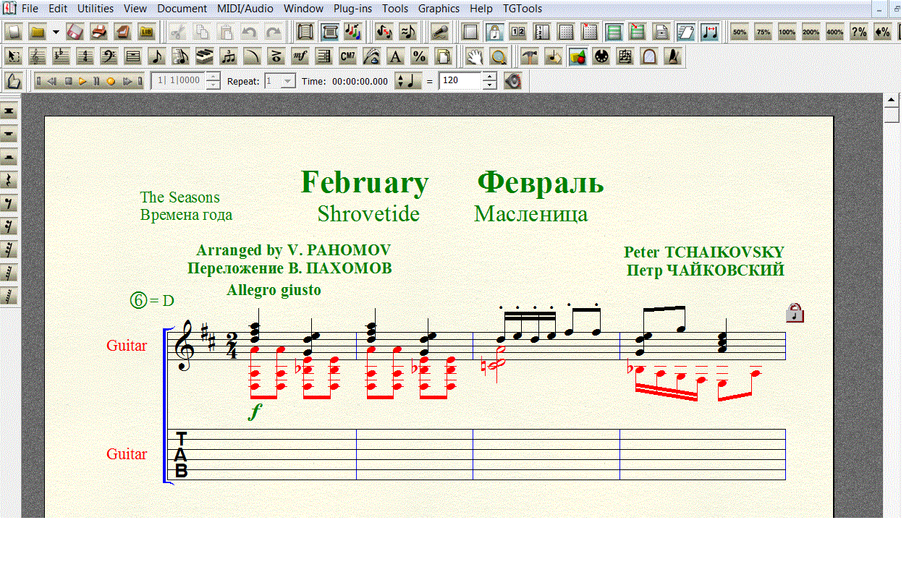Toggle the speaker icon beside tempo field

[513, 81]
